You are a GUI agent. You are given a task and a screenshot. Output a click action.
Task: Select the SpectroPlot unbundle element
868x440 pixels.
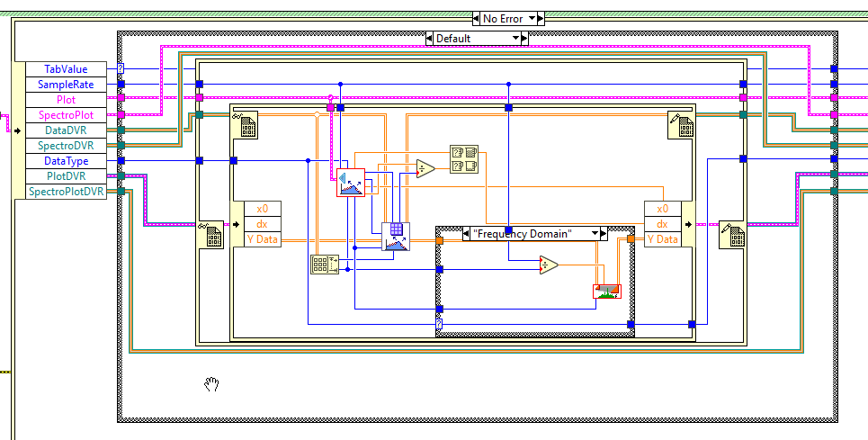point(66,115)
